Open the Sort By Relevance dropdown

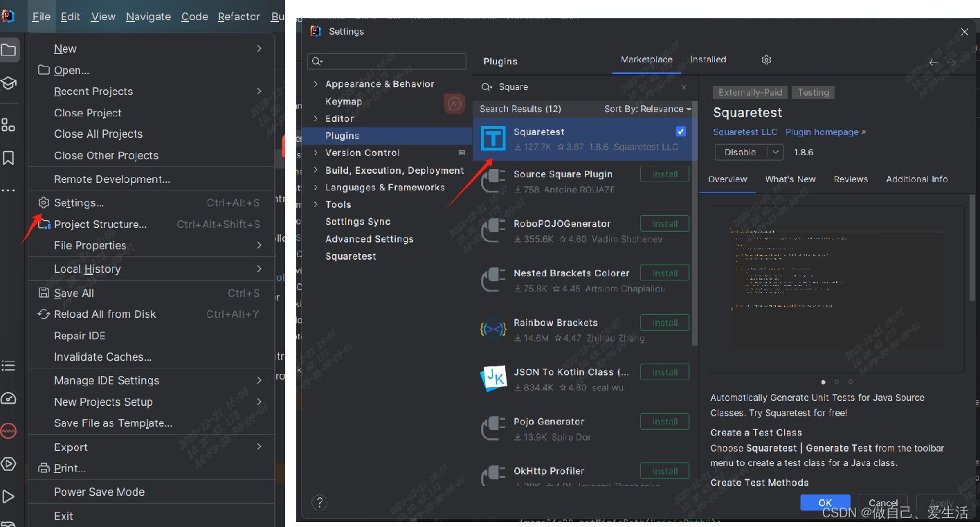tap(647, 109)
